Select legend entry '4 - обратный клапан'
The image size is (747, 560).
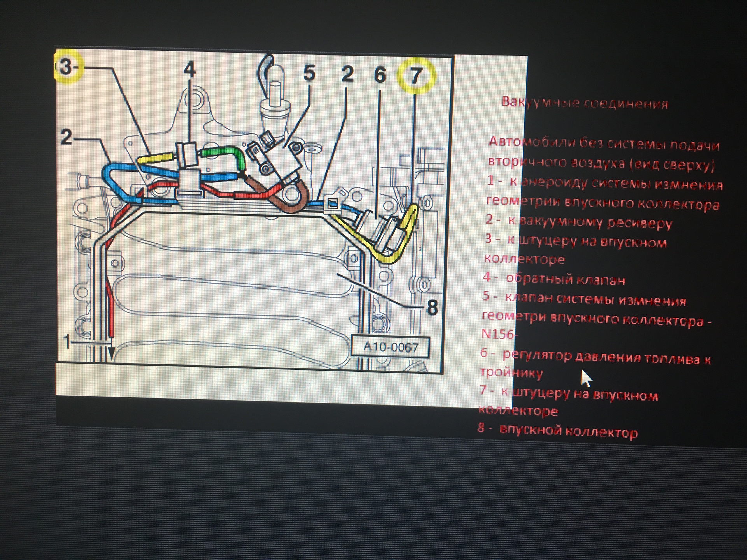(x=554, y=278)
